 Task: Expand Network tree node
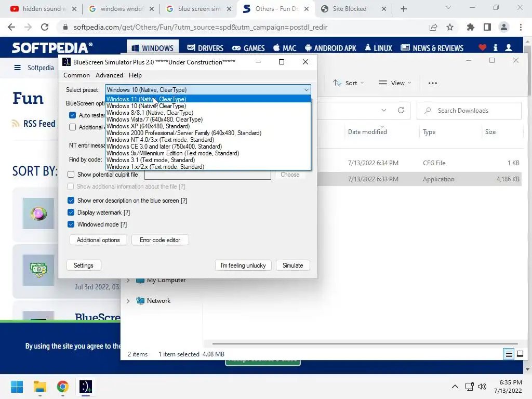click(128, 301)
